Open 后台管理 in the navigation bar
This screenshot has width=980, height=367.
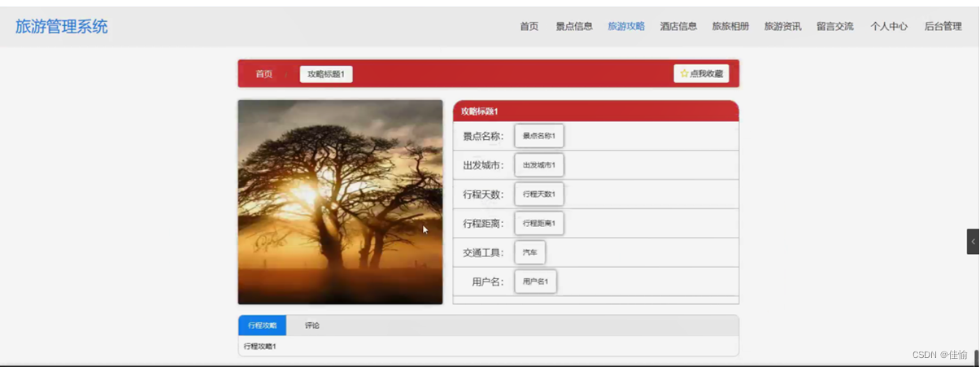[943, 26]
